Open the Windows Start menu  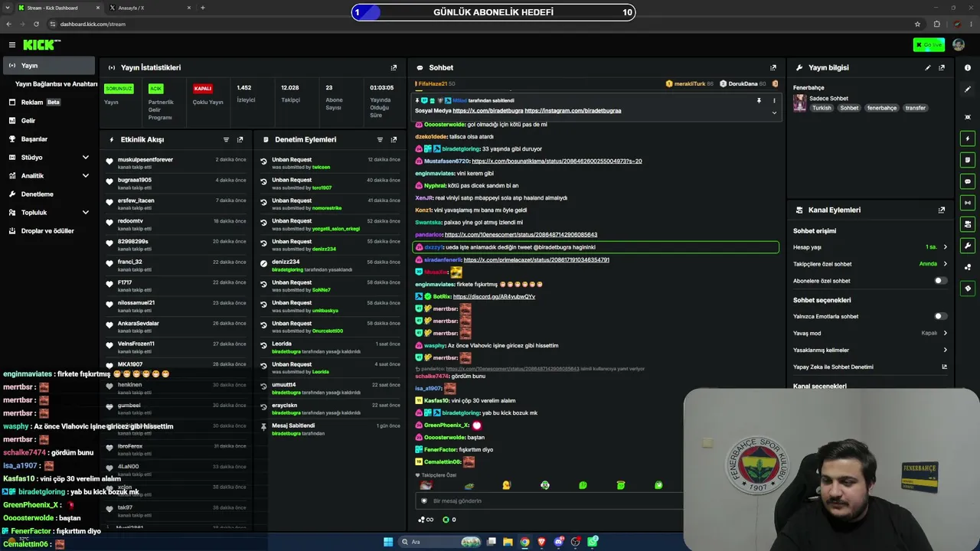pos(388,542)
